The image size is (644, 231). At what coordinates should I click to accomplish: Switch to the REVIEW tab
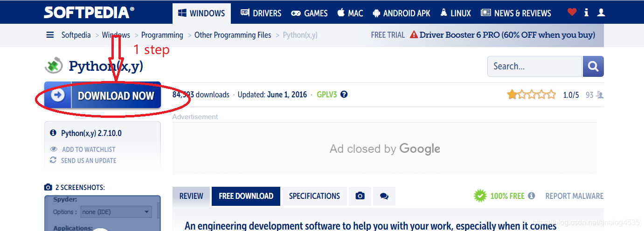(192, 196)
